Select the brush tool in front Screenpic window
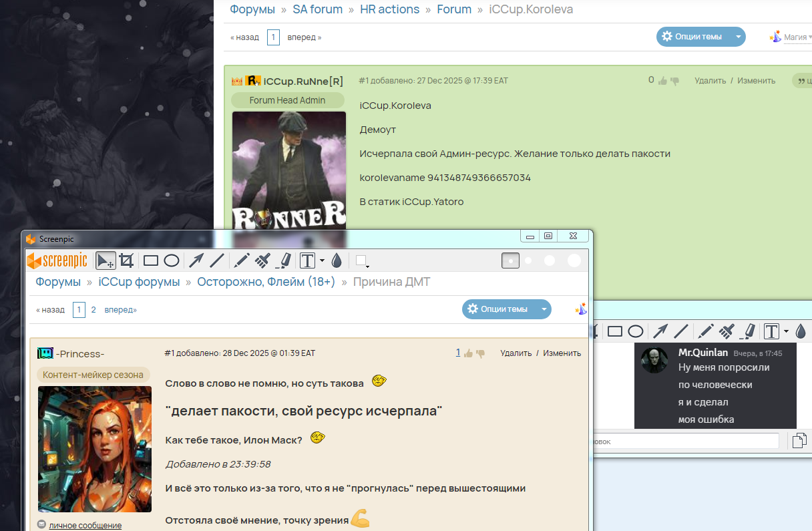The image size is (812, 531). (262, 260)
